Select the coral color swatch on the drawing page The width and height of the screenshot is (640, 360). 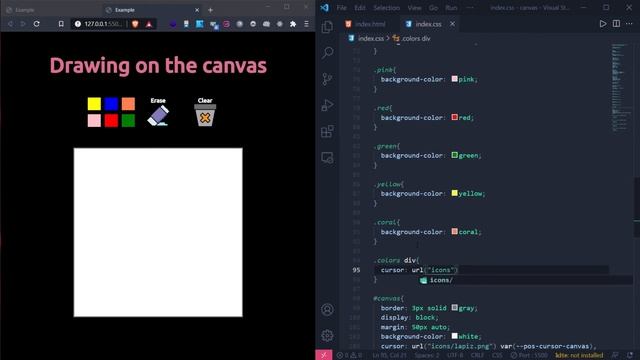tap(128, 104)
